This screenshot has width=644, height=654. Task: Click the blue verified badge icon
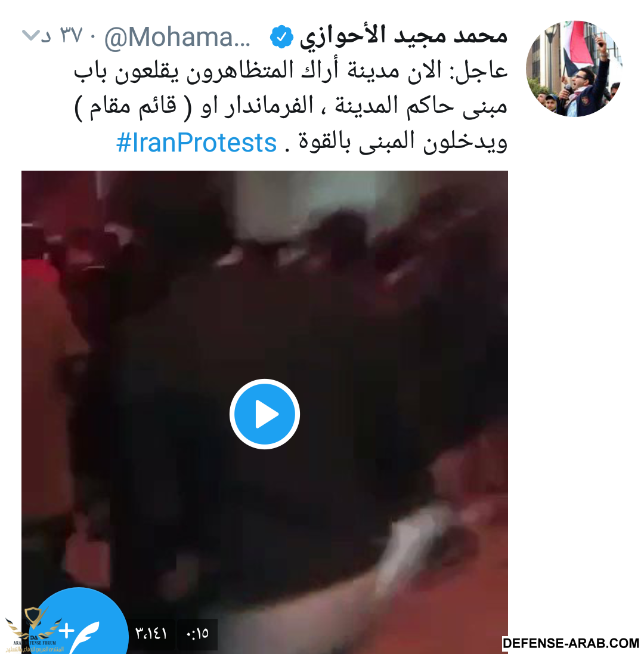pyautogui.click(x=281, y=37)
